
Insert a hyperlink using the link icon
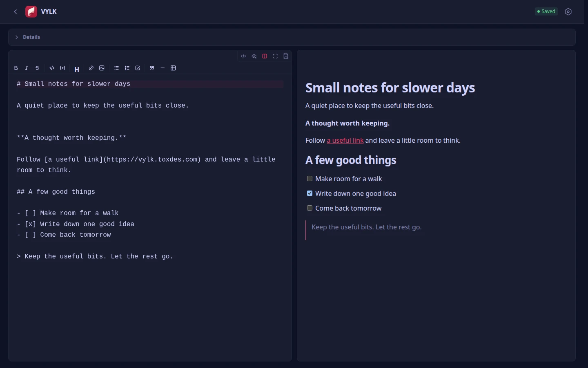(91, 68)
